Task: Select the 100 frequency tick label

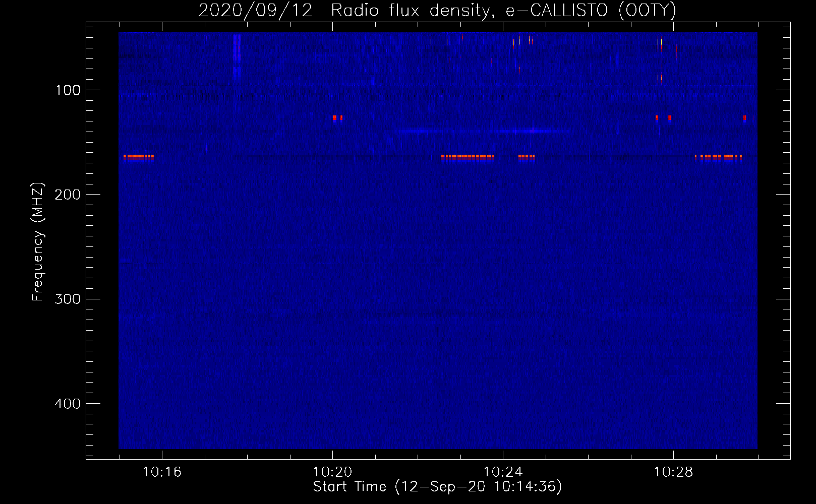Action: tap(68, 90)
